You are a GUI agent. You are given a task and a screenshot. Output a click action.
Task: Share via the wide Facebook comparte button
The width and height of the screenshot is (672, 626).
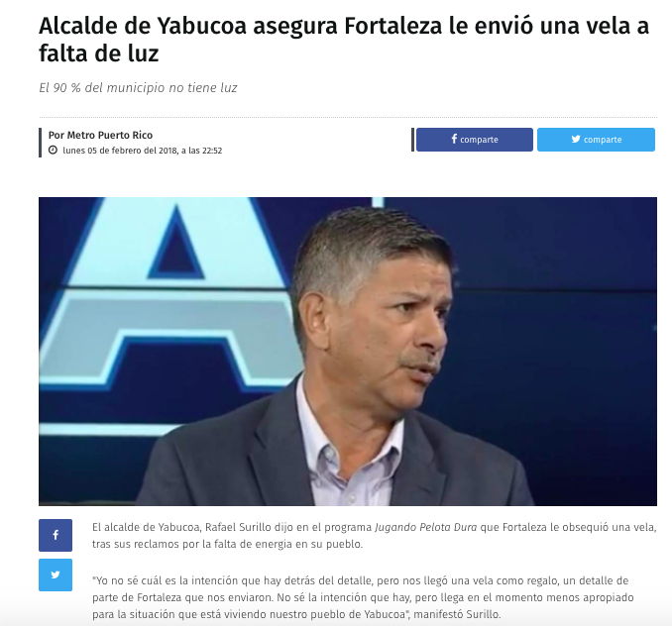tap(475, 140)
